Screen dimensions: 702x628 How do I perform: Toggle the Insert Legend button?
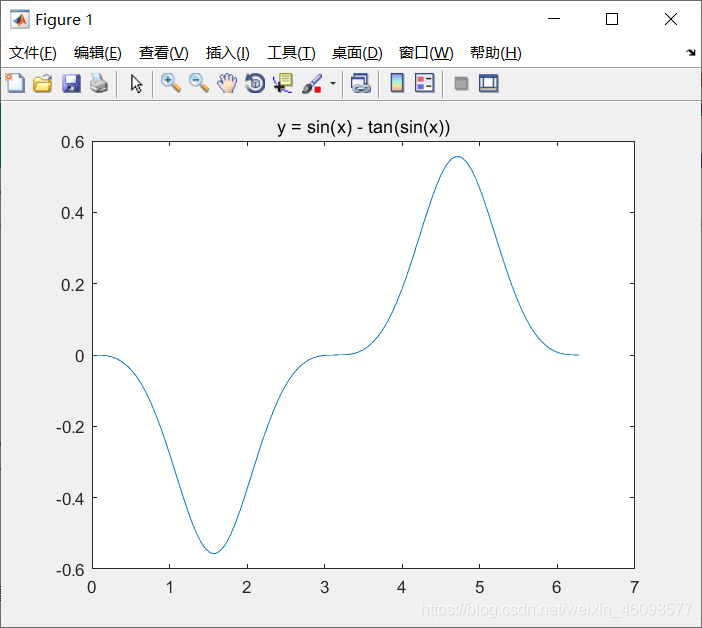[425, 84]
